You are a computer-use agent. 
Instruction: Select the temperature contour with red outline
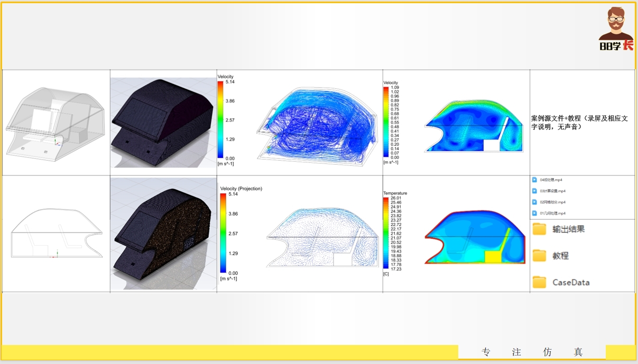click(x=476, y=238)
